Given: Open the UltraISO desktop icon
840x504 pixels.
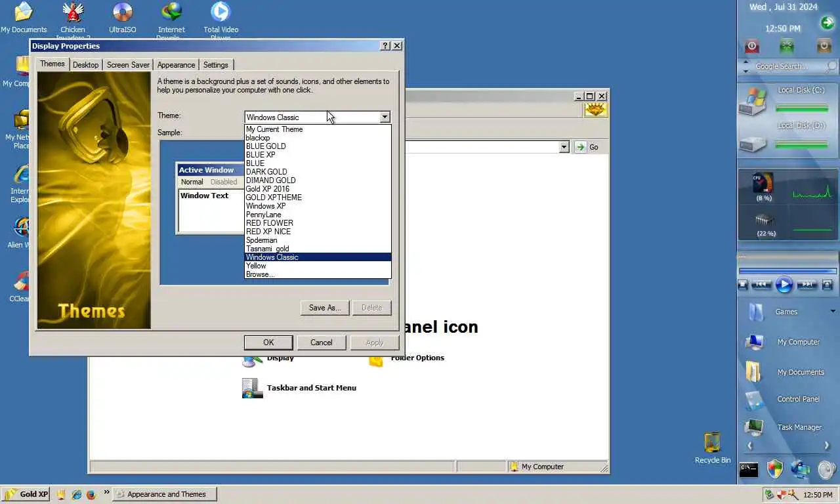Looking at the screenshot, I should (x=123, y=18).
